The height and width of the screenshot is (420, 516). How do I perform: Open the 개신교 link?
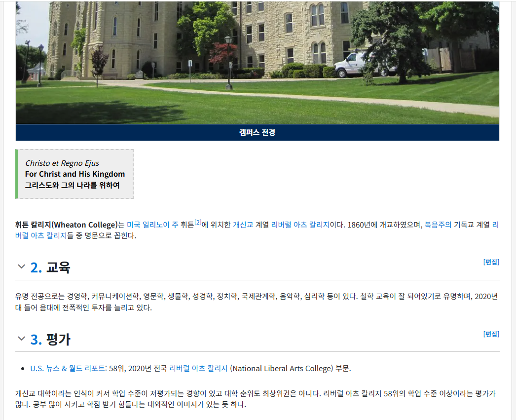(243, 225)
